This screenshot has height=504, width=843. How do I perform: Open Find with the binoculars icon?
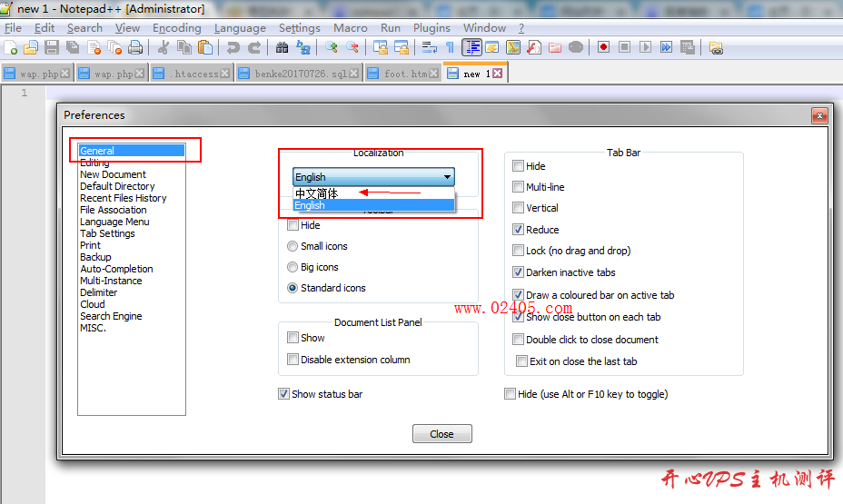[x=282, y=48]
